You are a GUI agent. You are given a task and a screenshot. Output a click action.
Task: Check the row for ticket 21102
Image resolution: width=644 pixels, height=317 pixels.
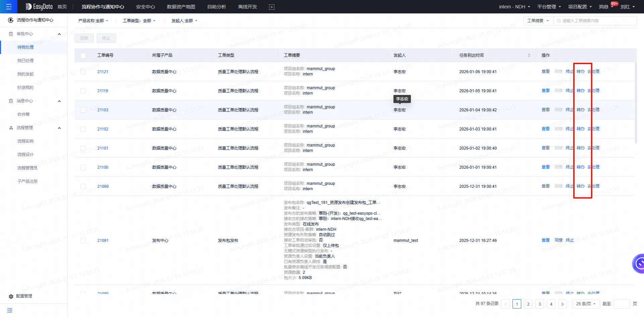tap(83, 129)
